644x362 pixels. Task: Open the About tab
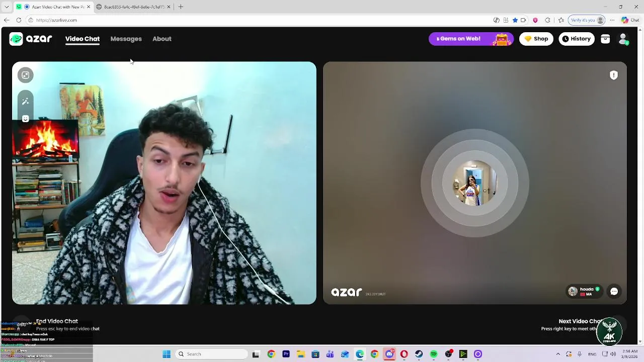(162, 39)
